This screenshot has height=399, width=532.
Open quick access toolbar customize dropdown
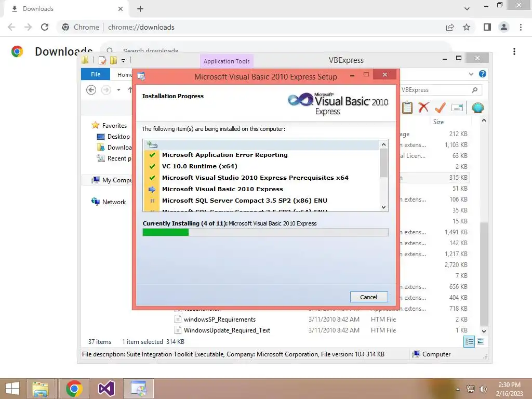123,61
